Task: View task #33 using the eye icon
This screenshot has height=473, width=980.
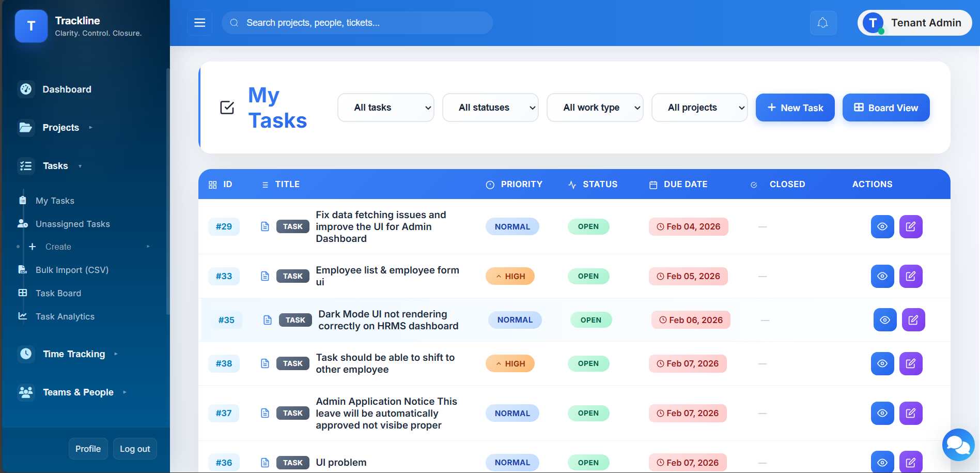Action: click(882, 276)
